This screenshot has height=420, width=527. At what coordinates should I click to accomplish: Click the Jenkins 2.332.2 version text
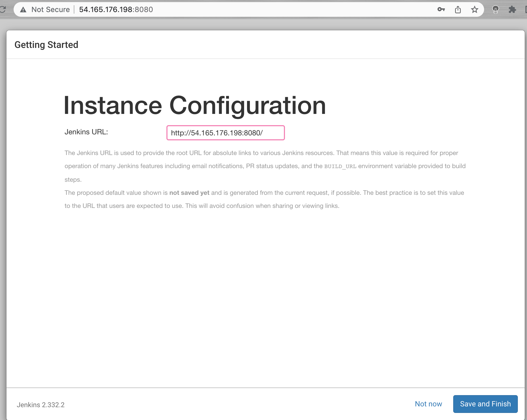41,405
